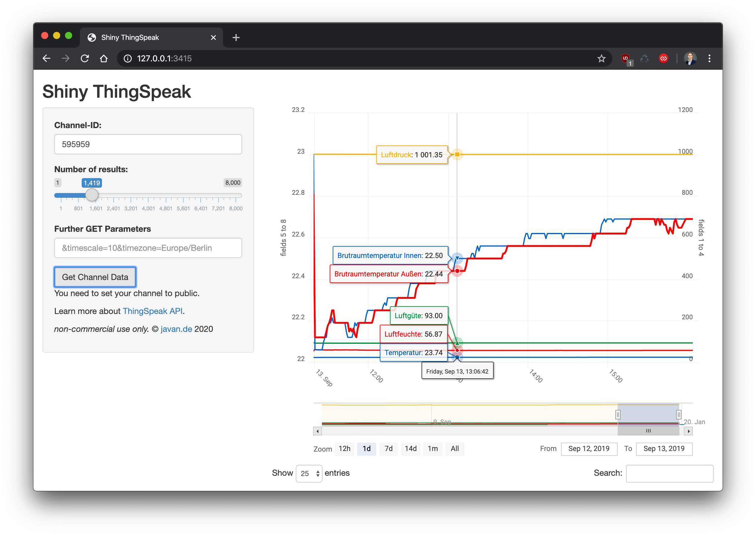
Task: Open the uBlock Origin extension icon
Action: pos(625,59)
